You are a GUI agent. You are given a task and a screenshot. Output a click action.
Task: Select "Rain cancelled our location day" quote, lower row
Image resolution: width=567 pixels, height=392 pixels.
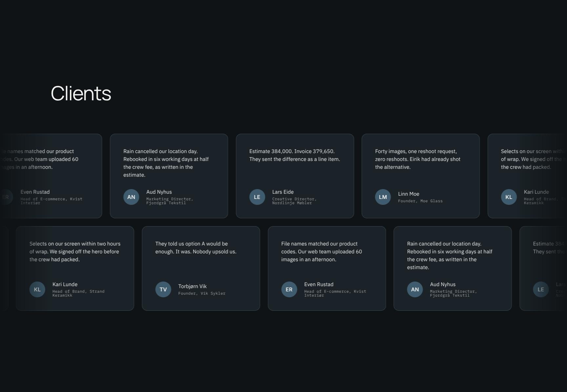(450, 255)
